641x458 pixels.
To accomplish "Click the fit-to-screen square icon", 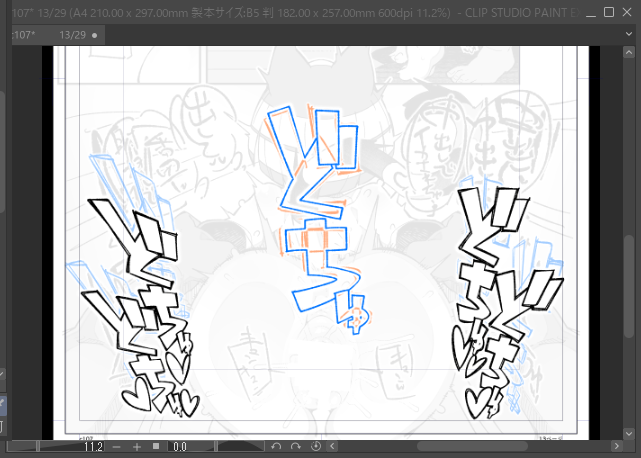I will pyautogui.click(x=156, y=446).
